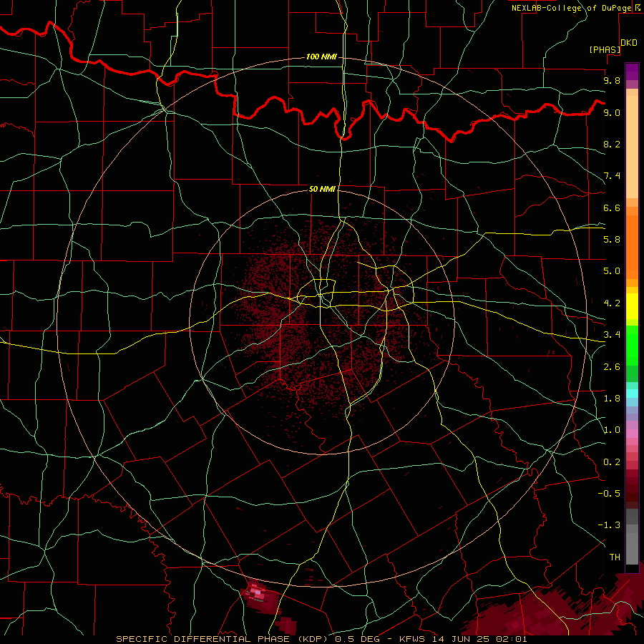Select the 50 NMI range ring label
The image size is (644, 644).
click(x=322, y=189)
